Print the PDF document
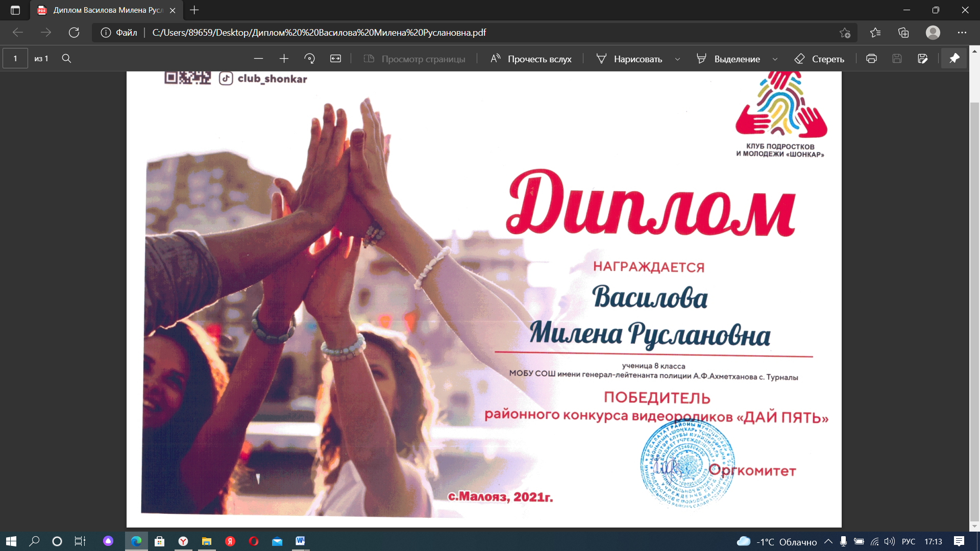 871,59
